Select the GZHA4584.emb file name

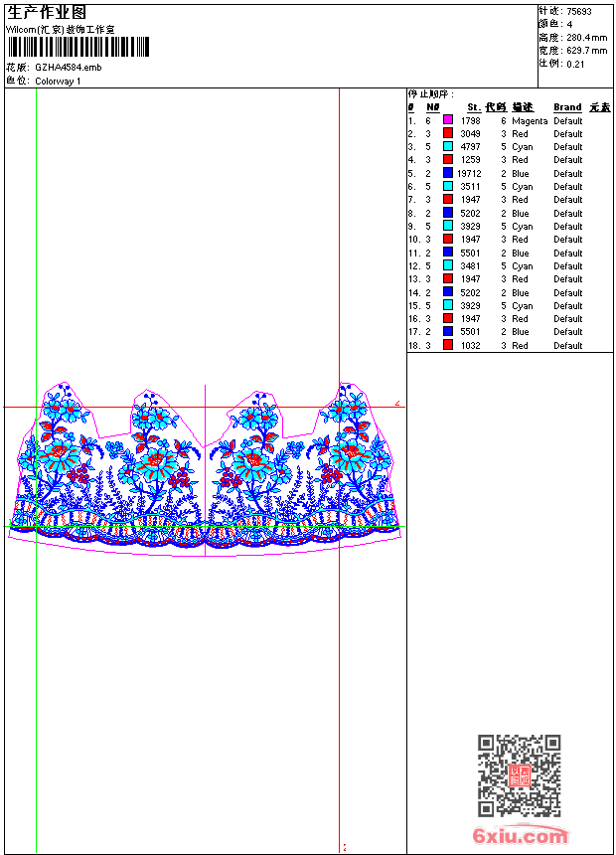(69, 68)
